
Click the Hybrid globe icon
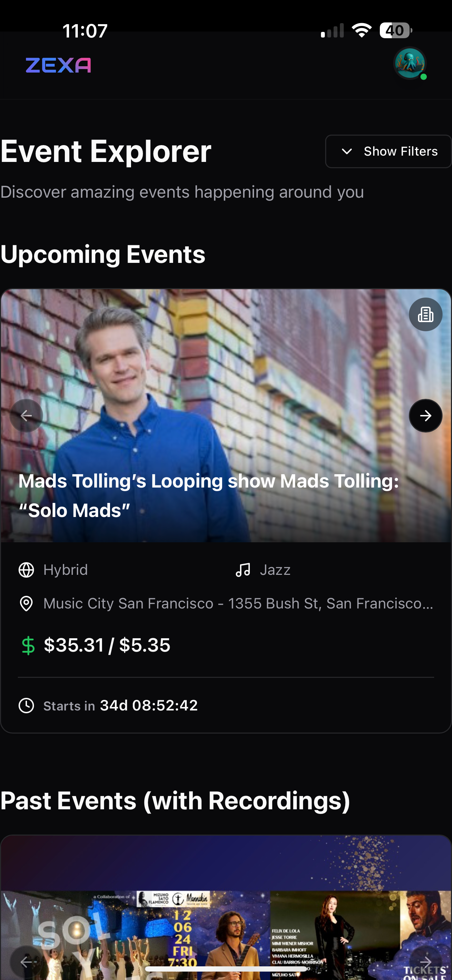[26, 570]
